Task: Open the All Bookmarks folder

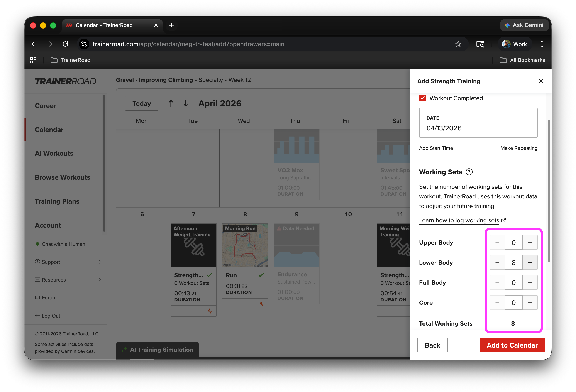Action: point(522,60)
